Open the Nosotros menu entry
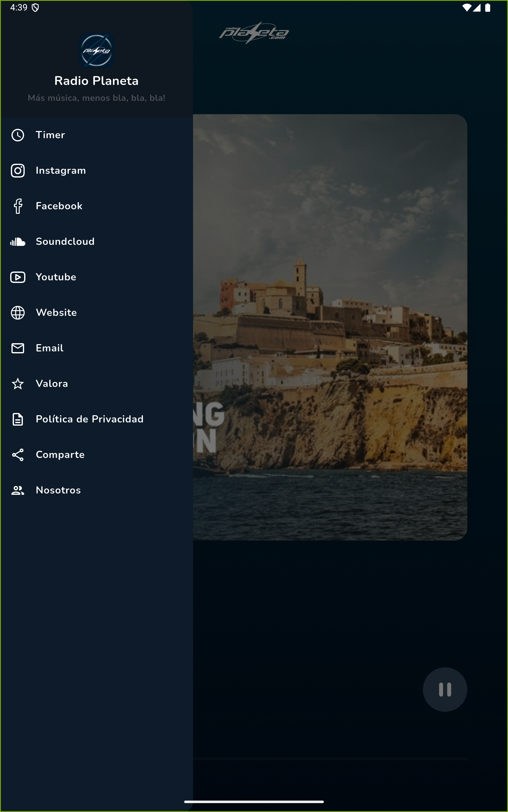 97,490
